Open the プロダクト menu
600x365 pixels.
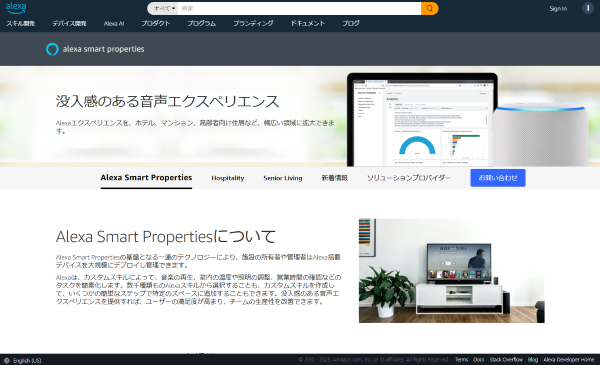coord(155,23)
